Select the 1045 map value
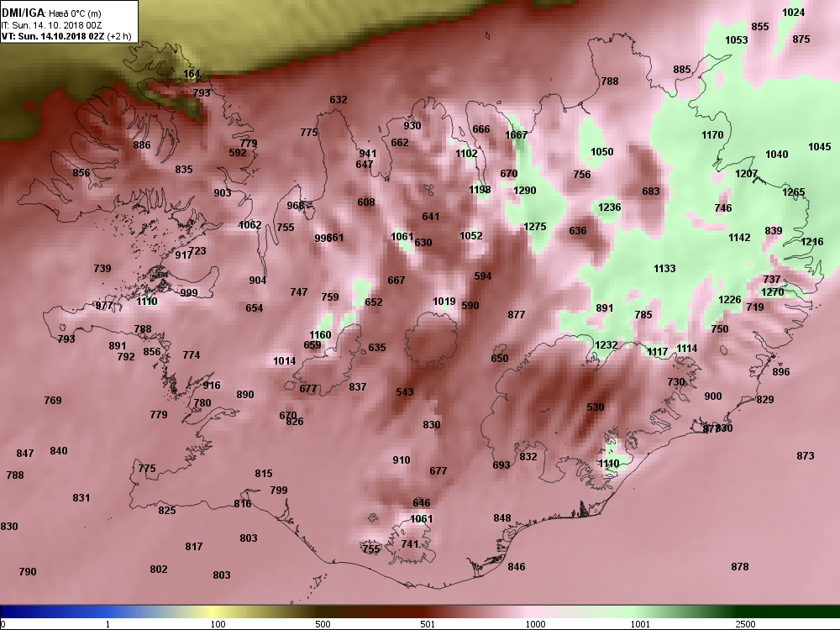This screenshot has height=630, width=840. 820,147
